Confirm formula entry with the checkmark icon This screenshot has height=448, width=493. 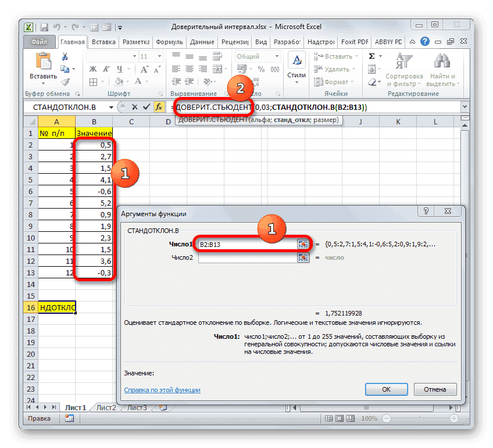pyautogui.click(x=146, y=107)
